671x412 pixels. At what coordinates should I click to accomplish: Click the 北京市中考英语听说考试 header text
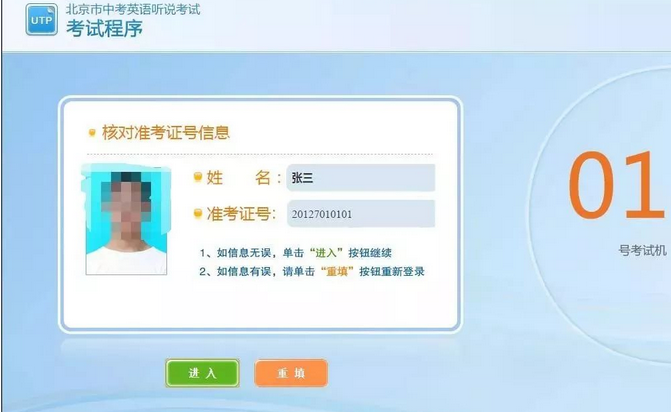(133, 9)
